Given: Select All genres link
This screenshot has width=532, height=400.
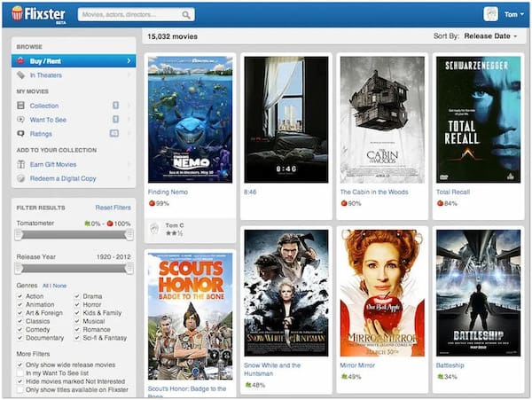Looking at the screenshot, I should pyautogui.click(x=46, y=286).
